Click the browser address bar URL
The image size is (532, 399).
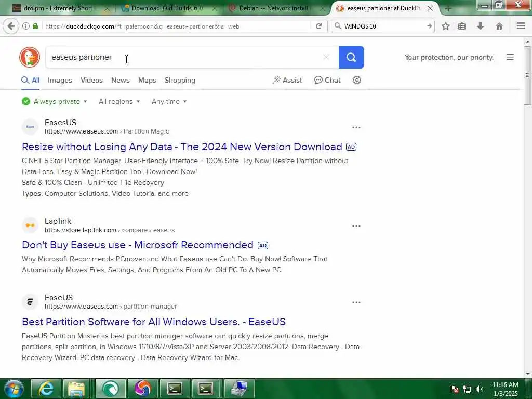[x=177, y=26]
